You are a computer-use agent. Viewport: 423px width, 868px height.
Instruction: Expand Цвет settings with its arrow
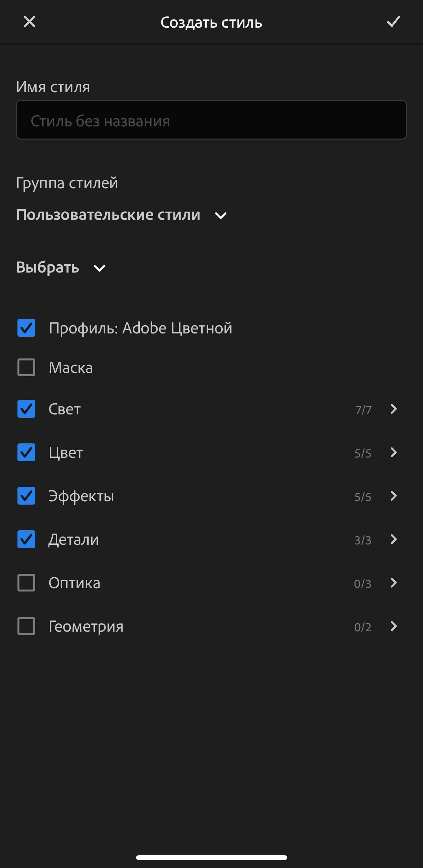click(393, 453)
